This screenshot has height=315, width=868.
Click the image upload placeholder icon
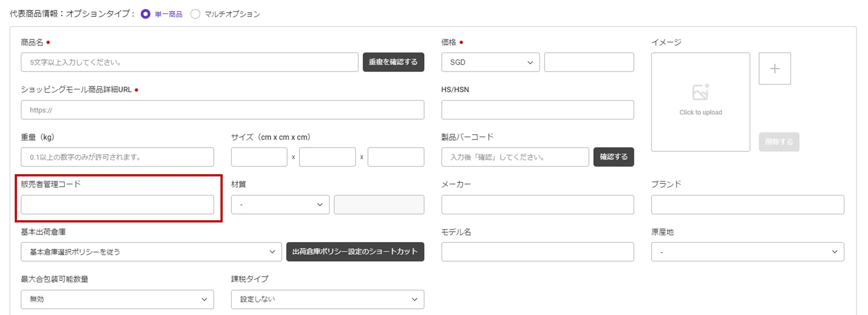(x=700, y=92)
